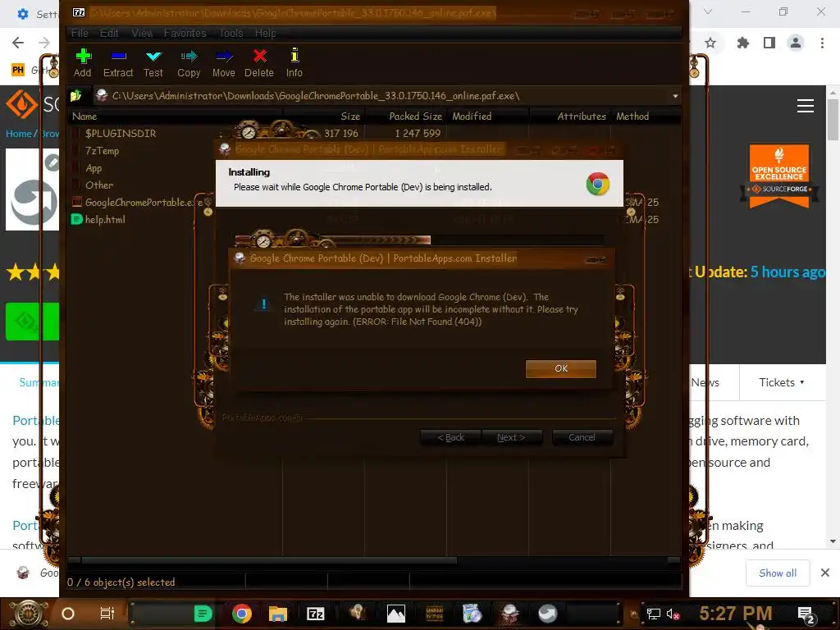The height and width of the screenshot is (630, 840).
Task: Expand the address path dropdown arrow
Action: (x=675, y=97)
